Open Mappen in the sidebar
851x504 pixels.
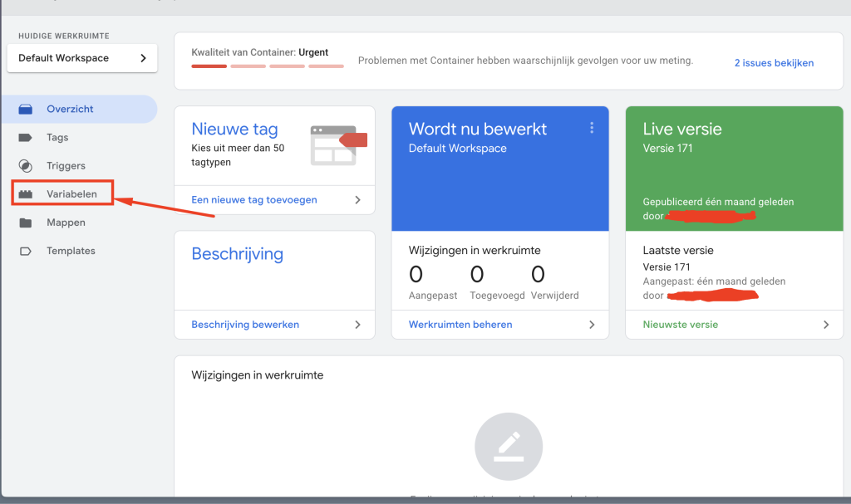[x=66, y=223]
